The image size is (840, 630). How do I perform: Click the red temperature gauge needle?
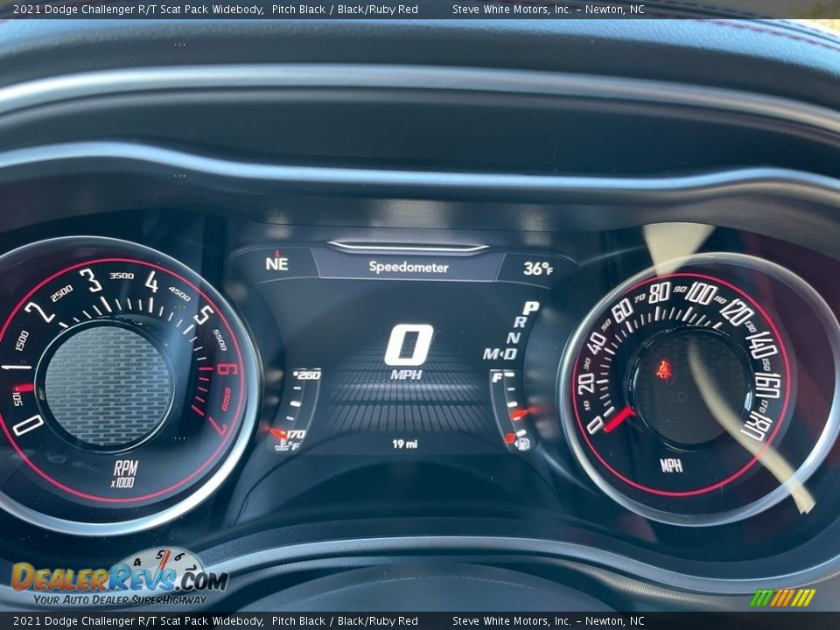(278, 433)
